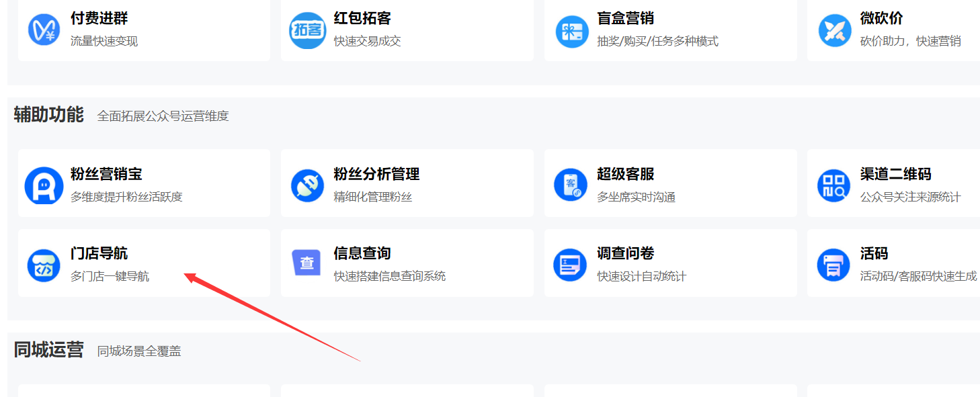Click 同城场景全覆盖 subtitle

click(139, 351)
